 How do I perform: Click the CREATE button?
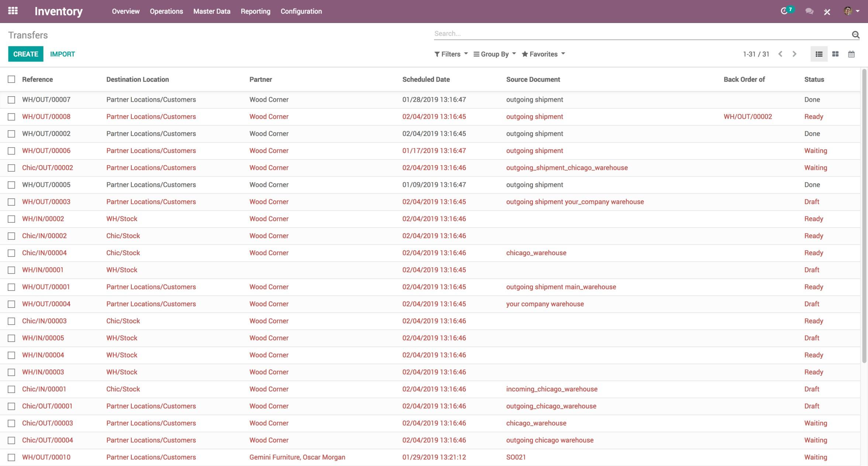25,54
